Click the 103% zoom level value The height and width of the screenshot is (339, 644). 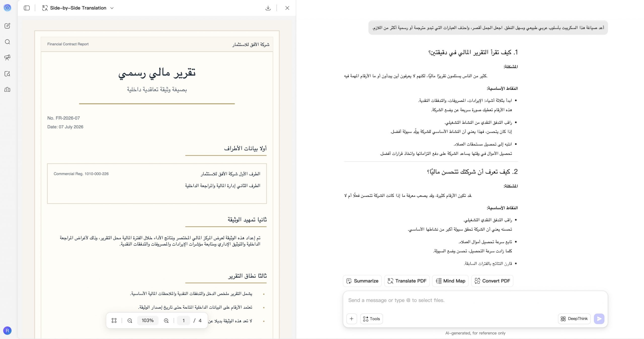[147, 320]
